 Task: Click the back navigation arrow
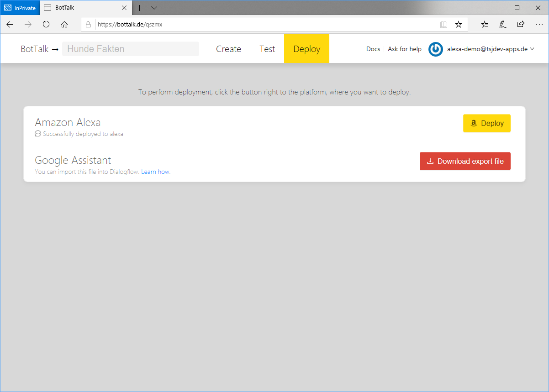tap(10, 25)
